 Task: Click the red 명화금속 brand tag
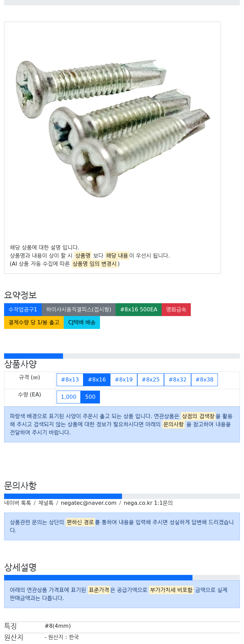(x=176, y=310)
